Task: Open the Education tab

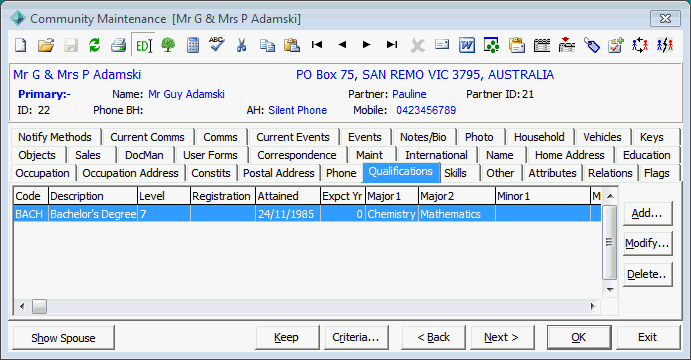Action: click(x=646, y=155)
